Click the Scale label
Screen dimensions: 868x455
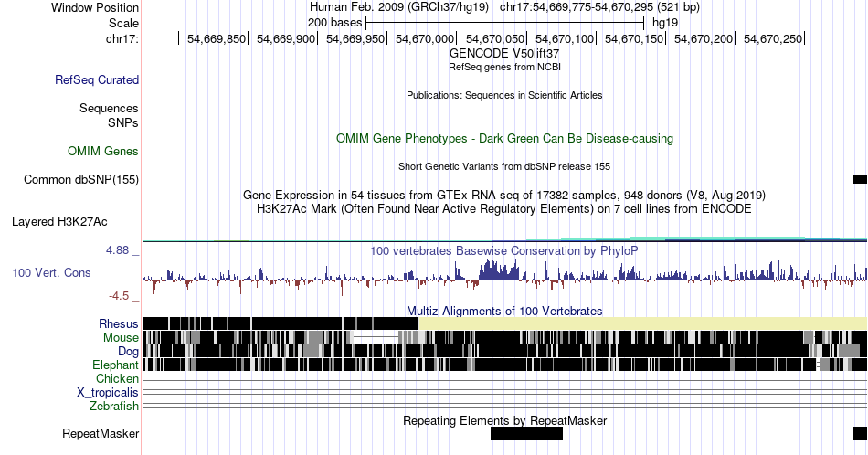click(x=124, y=23)
